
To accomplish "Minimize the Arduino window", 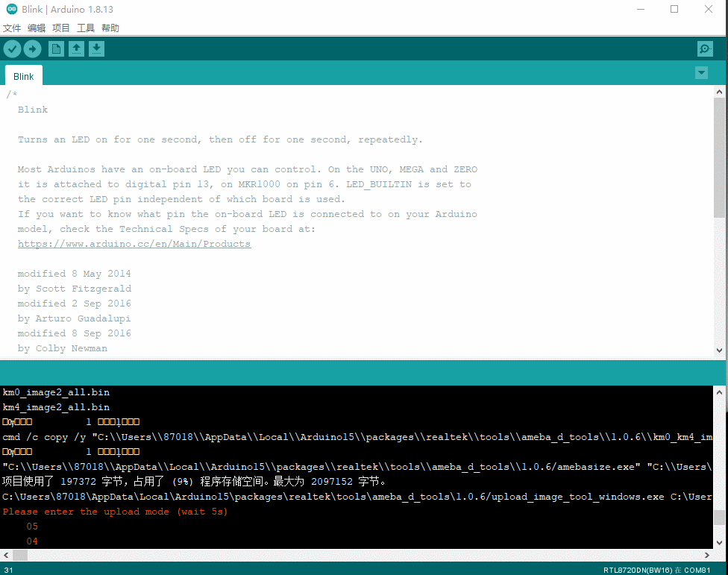I will coord(641,9).
